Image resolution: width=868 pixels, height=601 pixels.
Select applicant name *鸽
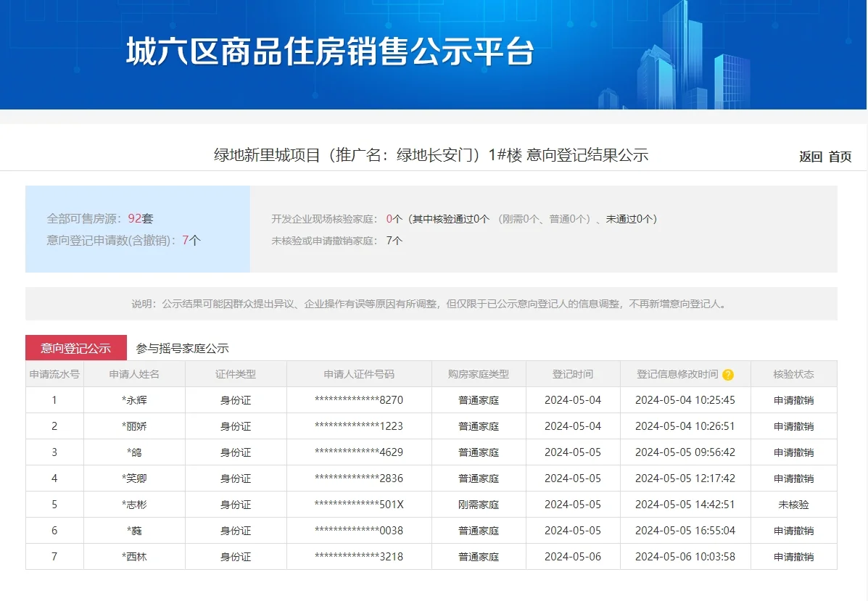134,452
